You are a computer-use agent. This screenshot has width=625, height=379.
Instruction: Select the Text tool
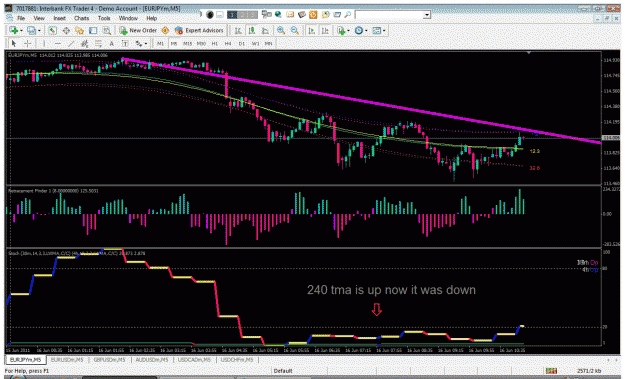tap(112, 43)
